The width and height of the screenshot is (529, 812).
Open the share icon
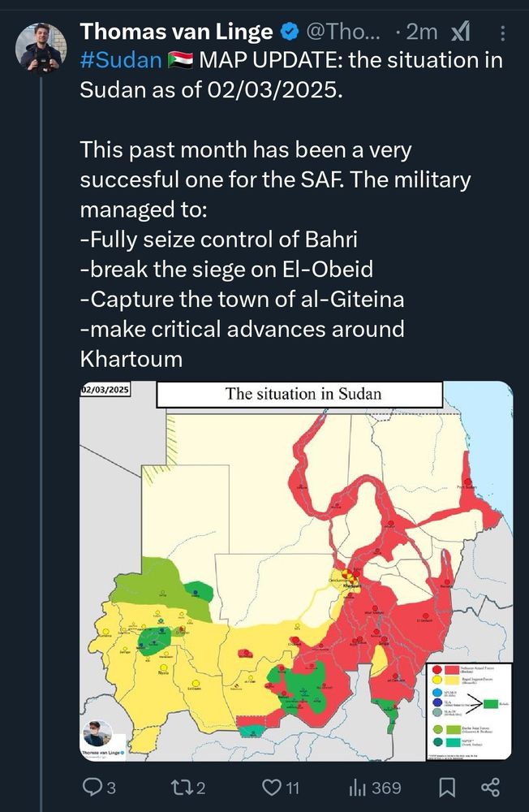(x=490, y=788)
